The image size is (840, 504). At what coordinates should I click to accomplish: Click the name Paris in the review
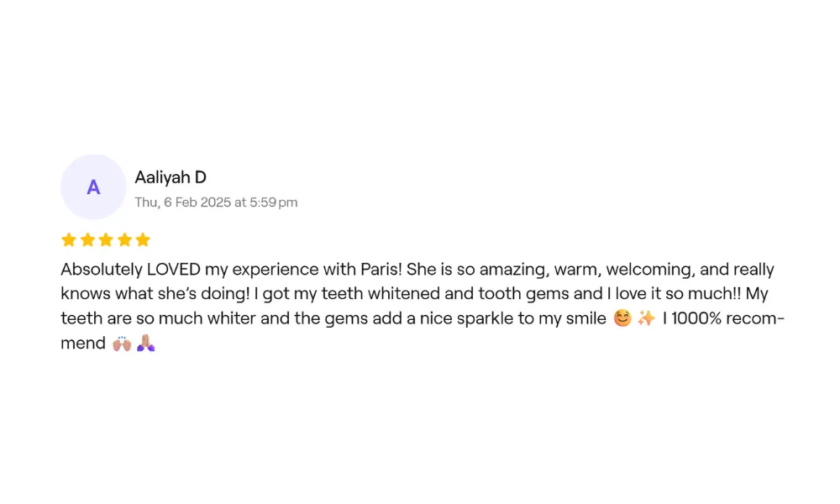click(x=381, y=269)
